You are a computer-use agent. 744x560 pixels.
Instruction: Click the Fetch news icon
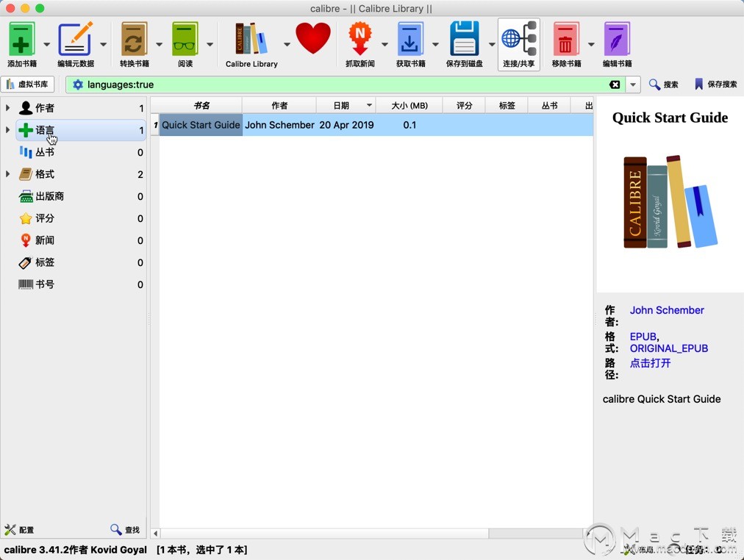pyautogui.click(x=360, y=39)
